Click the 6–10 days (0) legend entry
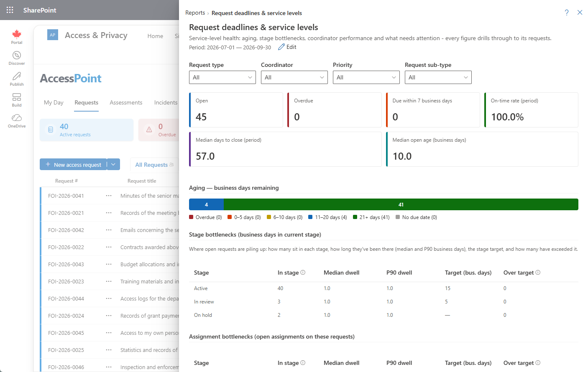 tap(285, 217)
